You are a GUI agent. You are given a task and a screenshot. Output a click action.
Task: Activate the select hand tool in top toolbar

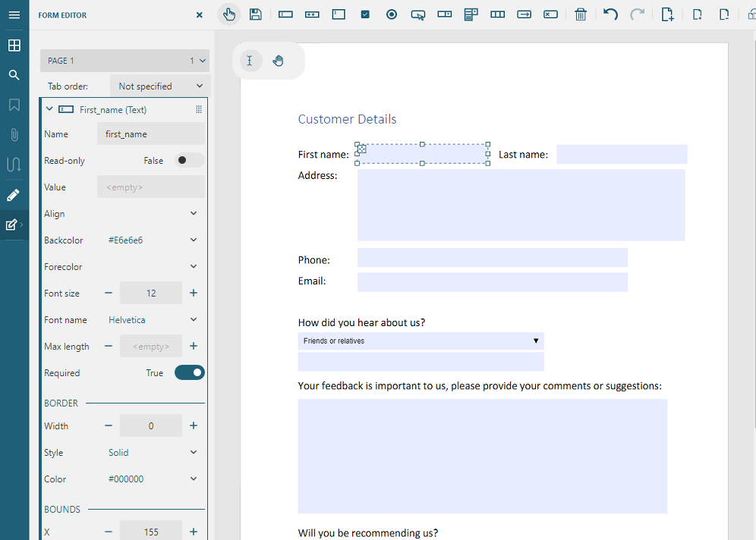tap(229, 14)
